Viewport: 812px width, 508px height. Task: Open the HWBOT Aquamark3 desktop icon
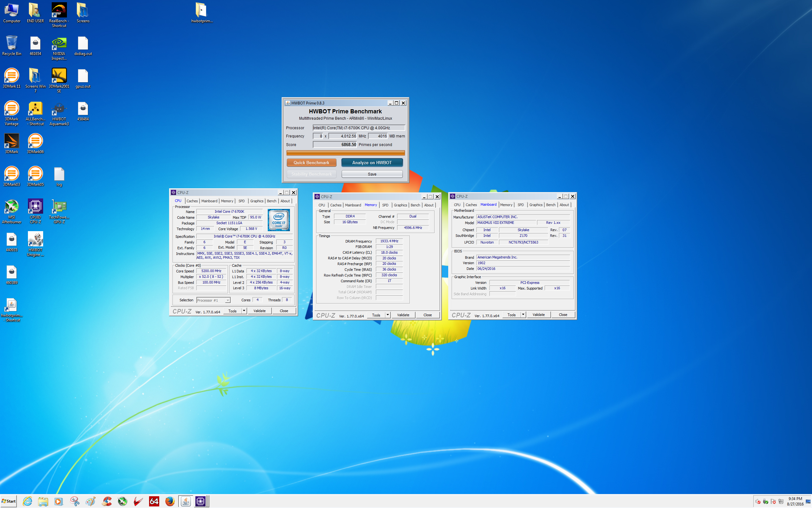(x=59, y=113)
